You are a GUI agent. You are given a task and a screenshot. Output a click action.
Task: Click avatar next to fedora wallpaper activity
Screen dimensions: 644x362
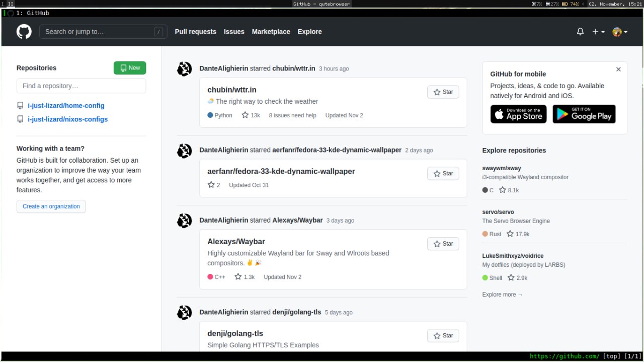[185, 151]
